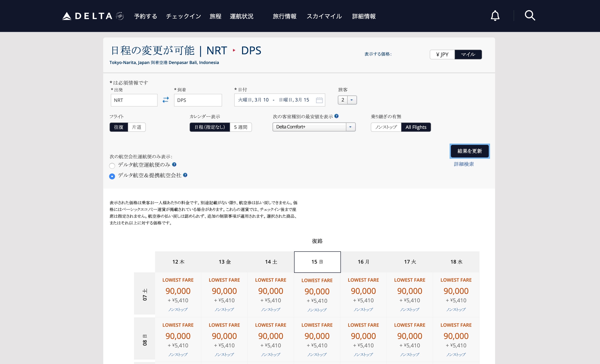
Task: Choose fare for 07 土 and 15 日
Action: pos(317,295)
